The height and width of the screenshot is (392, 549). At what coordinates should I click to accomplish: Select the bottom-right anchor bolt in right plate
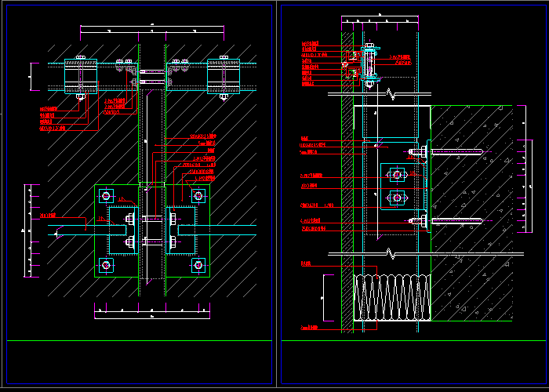coord(197,266)
